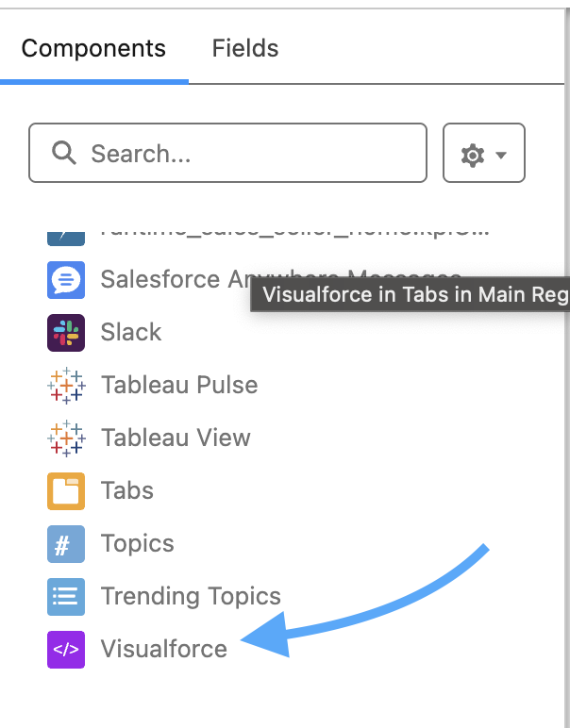
Task: Click the magnifier icon in search box
Action: click(x=63, y=153)
